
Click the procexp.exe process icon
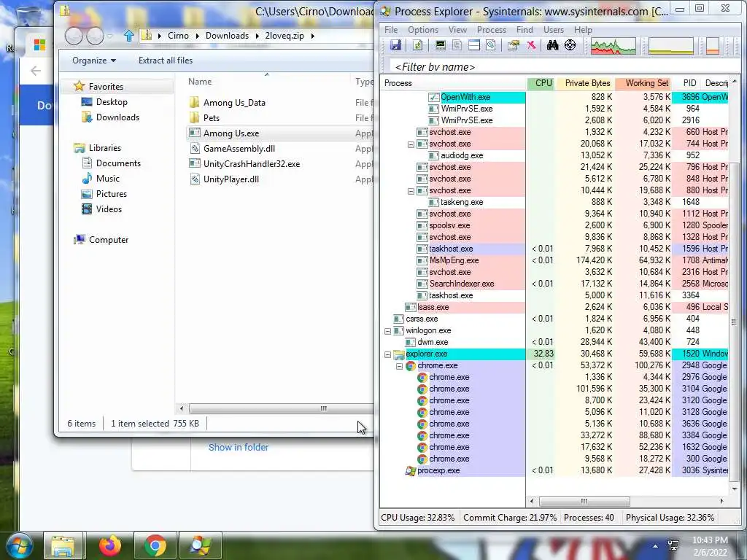click(410, 470)
